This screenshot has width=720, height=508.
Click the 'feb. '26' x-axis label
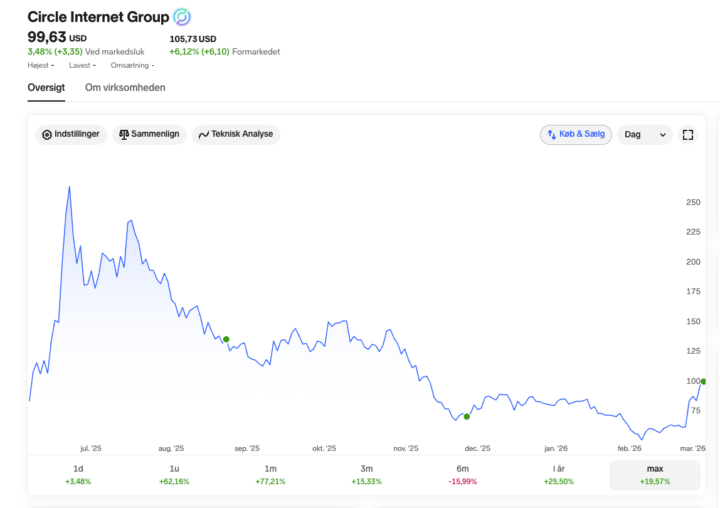629,448
